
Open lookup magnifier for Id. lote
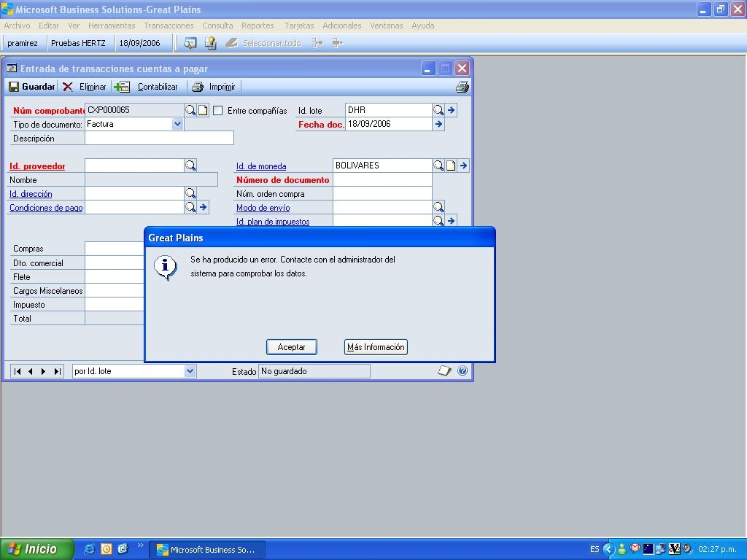point(438,111)
